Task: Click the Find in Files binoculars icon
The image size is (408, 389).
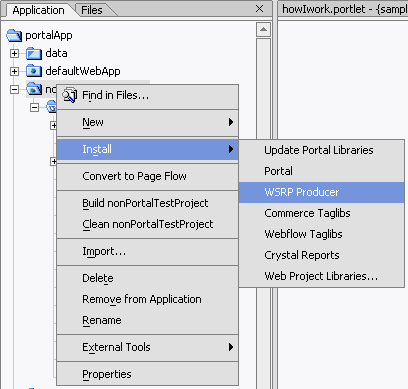Action: (70, 95)
